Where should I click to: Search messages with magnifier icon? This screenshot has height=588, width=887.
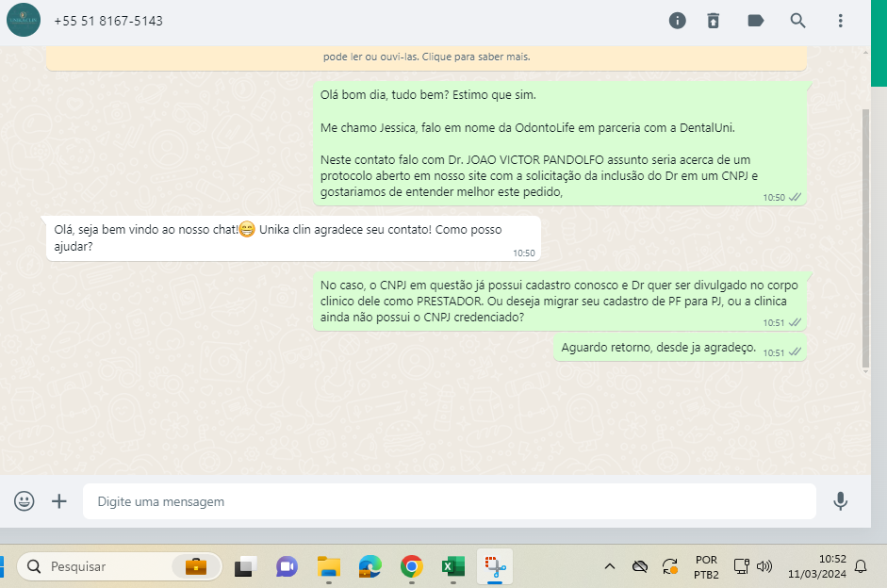click(x=797, y=21)
